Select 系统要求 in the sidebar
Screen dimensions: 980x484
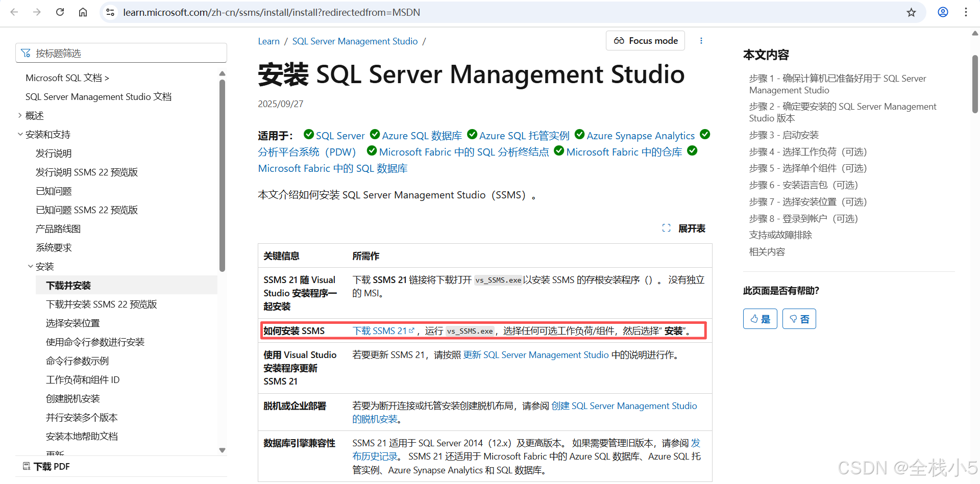(54, 247)
